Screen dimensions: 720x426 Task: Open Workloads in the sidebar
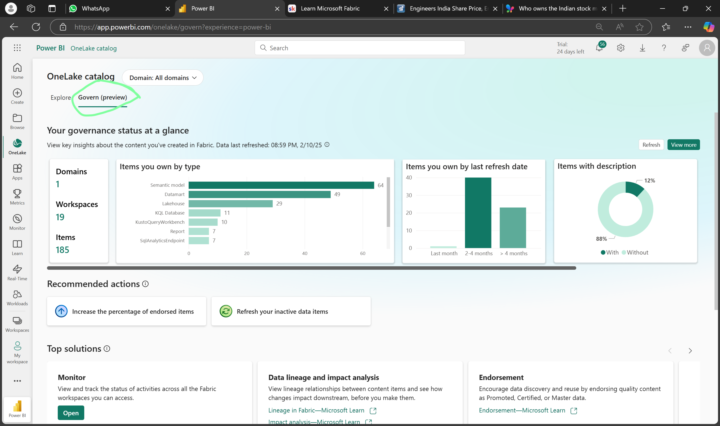(17, 298)
